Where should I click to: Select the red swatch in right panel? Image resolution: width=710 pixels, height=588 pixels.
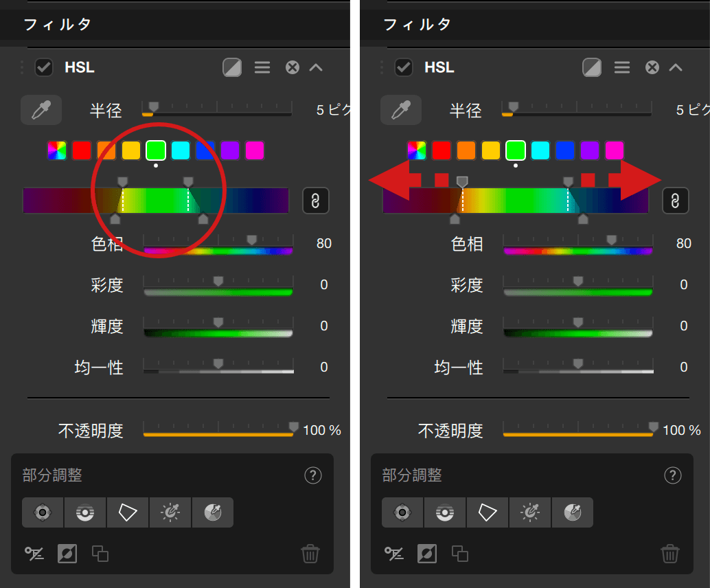coord(442,150)
